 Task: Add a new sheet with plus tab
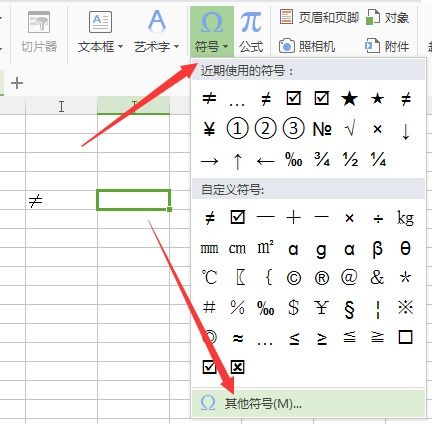17,83
